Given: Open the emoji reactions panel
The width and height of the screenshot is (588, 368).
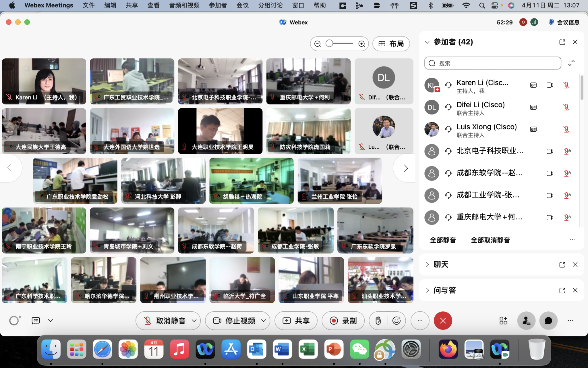Looking at the screenshot, I should [x=396, y=320].
